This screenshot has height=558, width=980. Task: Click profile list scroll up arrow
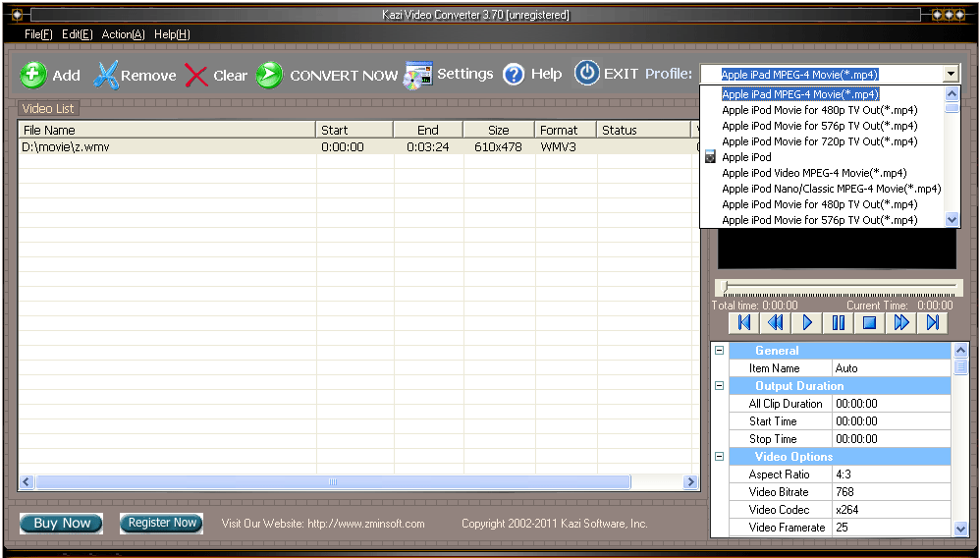[952, 94]
